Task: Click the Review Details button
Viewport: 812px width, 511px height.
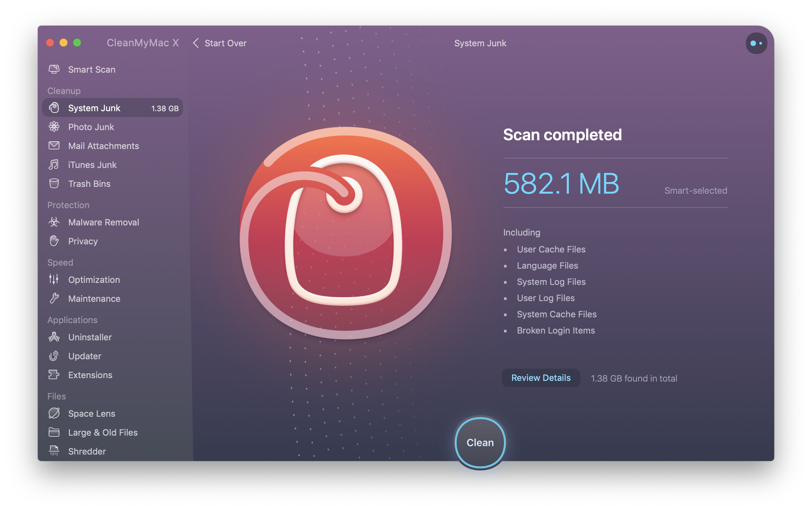Action: (x=540, y=378)
